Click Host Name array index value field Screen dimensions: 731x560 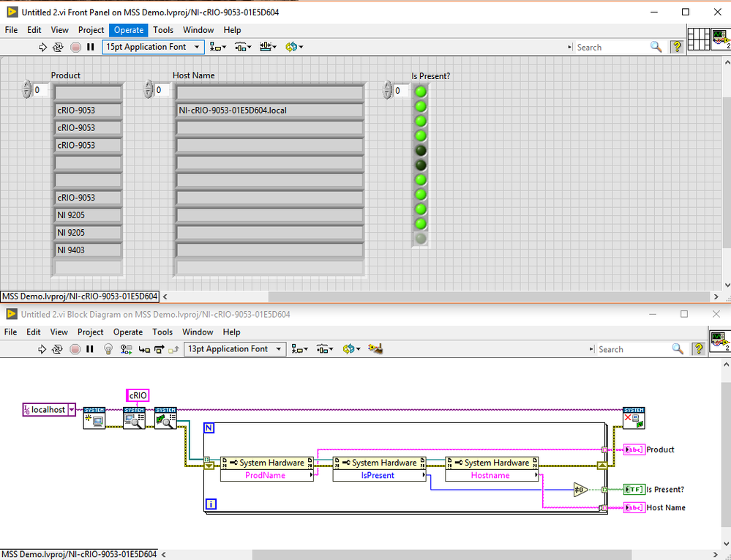point(162,89)
